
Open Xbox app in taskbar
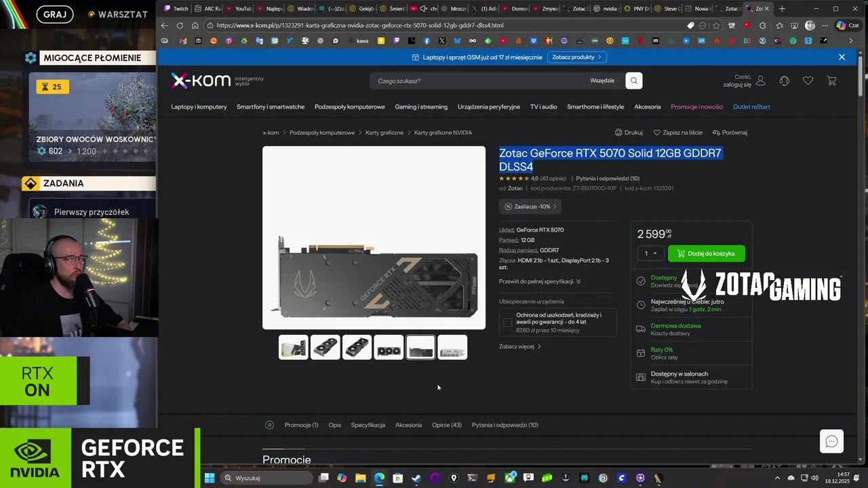(510, 478)
